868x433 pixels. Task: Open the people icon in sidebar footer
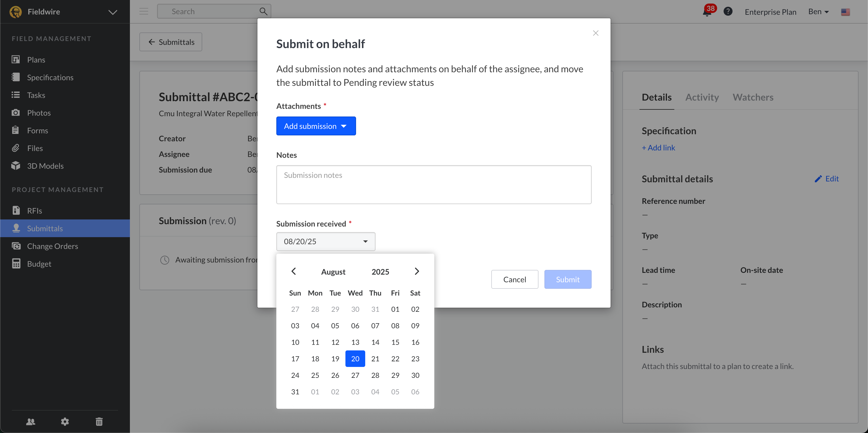point(31,421)
